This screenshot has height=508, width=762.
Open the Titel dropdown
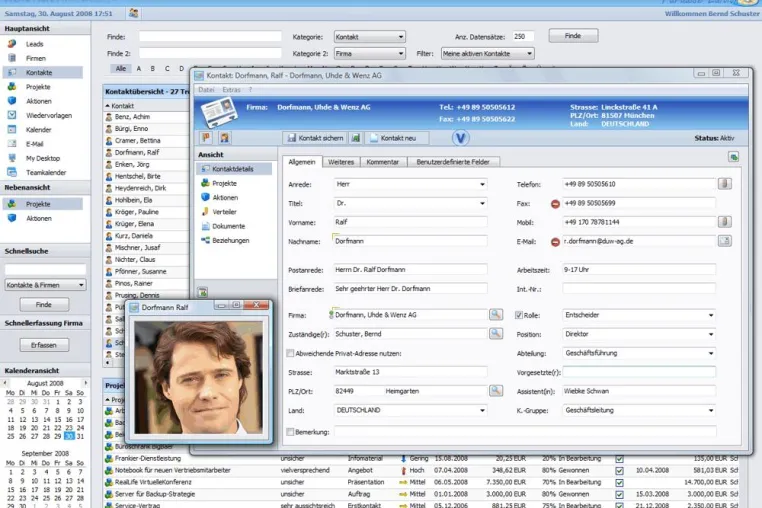pos(411,203)
